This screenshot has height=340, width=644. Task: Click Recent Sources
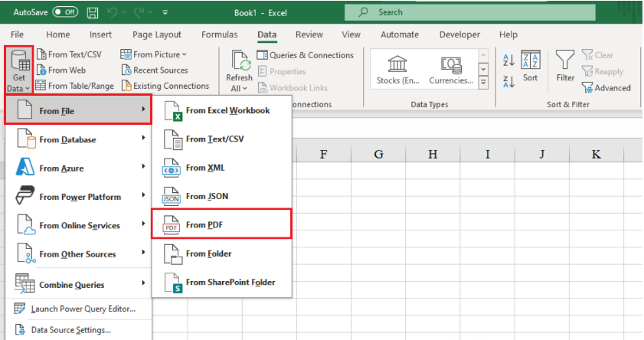(x=155, y=70)
